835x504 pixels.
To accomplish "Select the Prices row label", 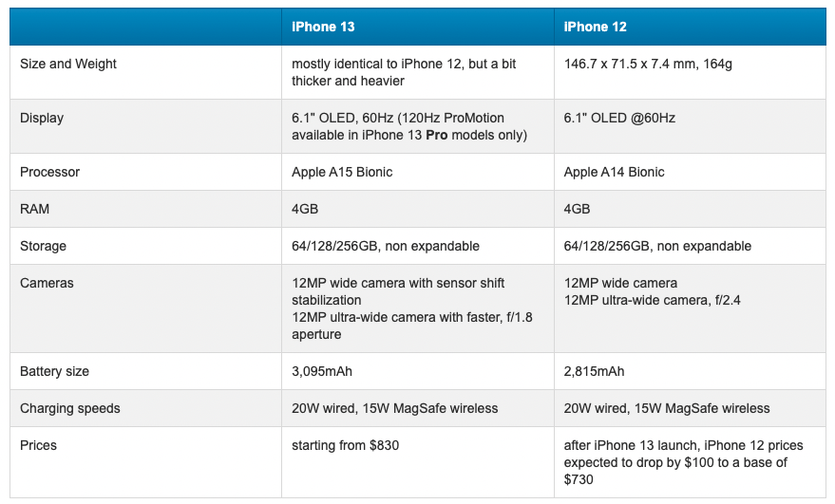I will [39, 445].
